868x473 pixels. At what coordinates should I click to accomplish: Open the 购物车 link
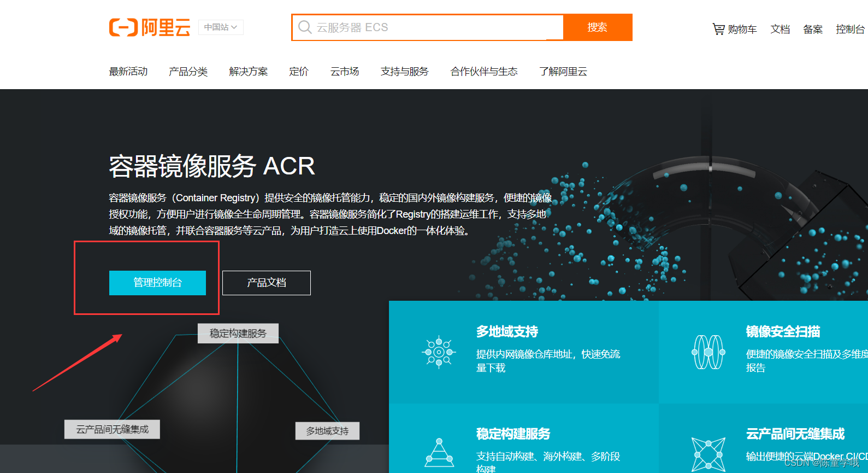pos(742,30)
